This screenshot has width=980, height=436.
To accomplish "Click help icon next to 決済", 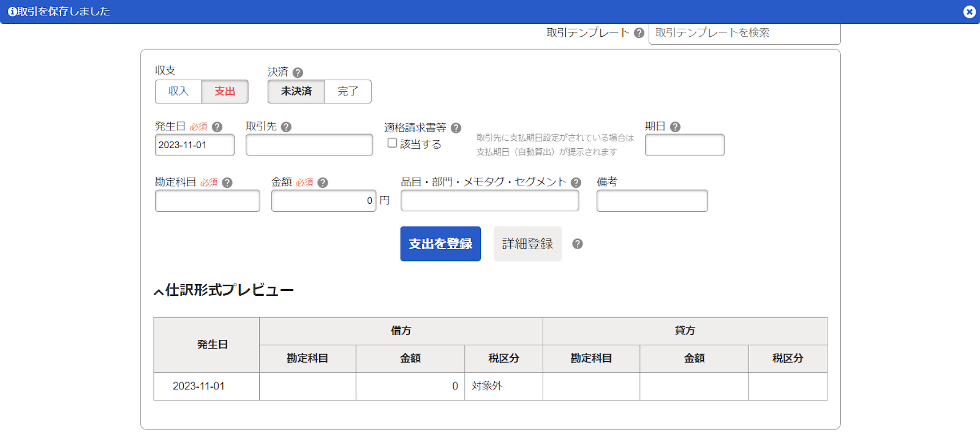I will coord(298,73).
